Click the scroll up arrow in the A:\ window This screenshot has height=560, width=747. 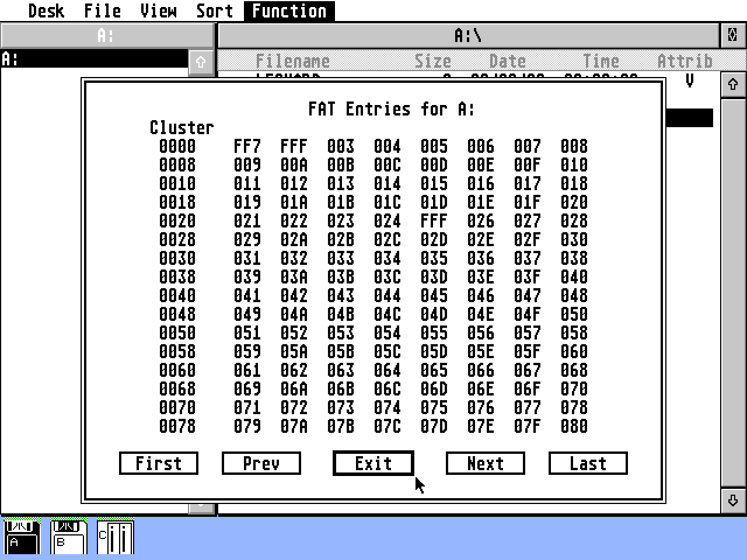[x=733, y=85]
